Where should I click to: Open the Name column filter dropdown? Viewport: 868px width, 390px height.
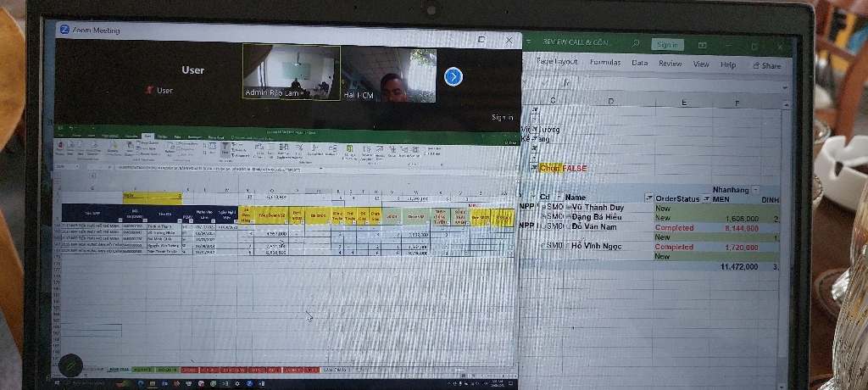pyautogui.click(x=648, y=198)
